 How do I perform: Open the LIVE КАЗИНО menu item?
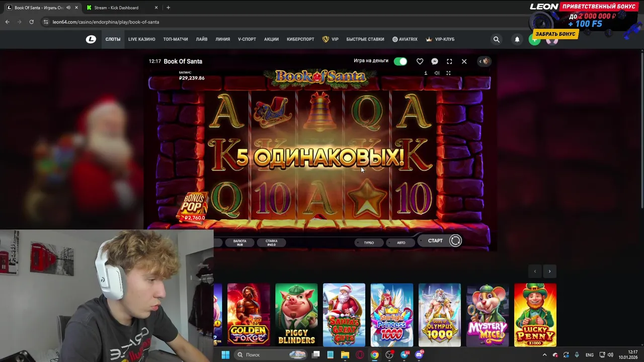coord(141,39)
